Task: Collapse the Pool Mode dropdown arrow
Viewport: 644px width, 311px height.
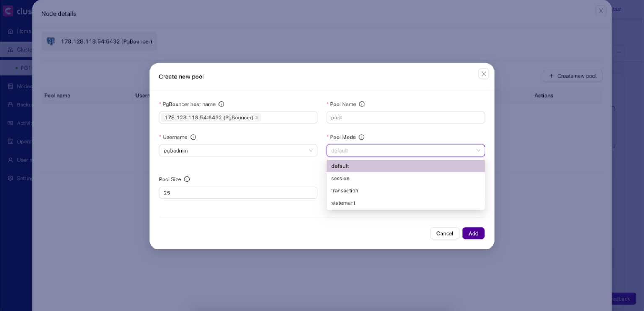Action: tap(478, 150)
